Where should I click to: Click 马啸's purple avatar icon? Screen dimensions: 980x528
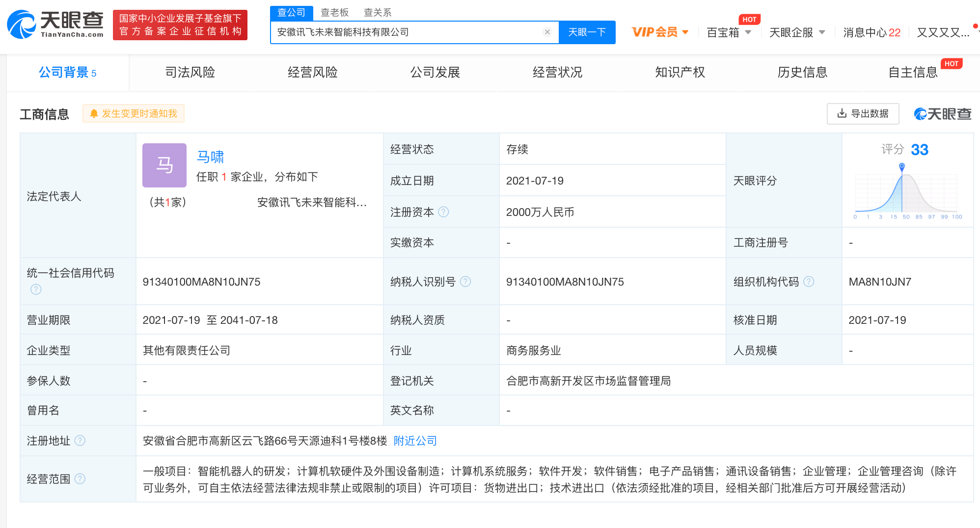164,165
